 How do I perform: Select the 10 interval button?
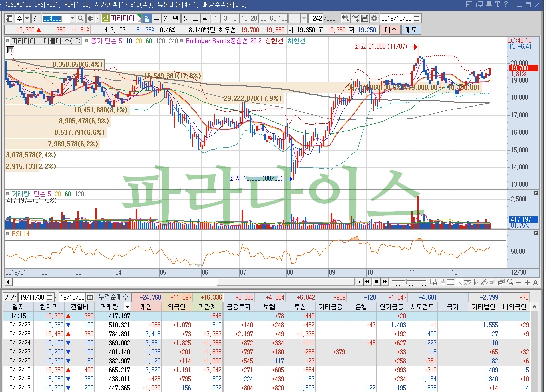click(x=245, y=18)
